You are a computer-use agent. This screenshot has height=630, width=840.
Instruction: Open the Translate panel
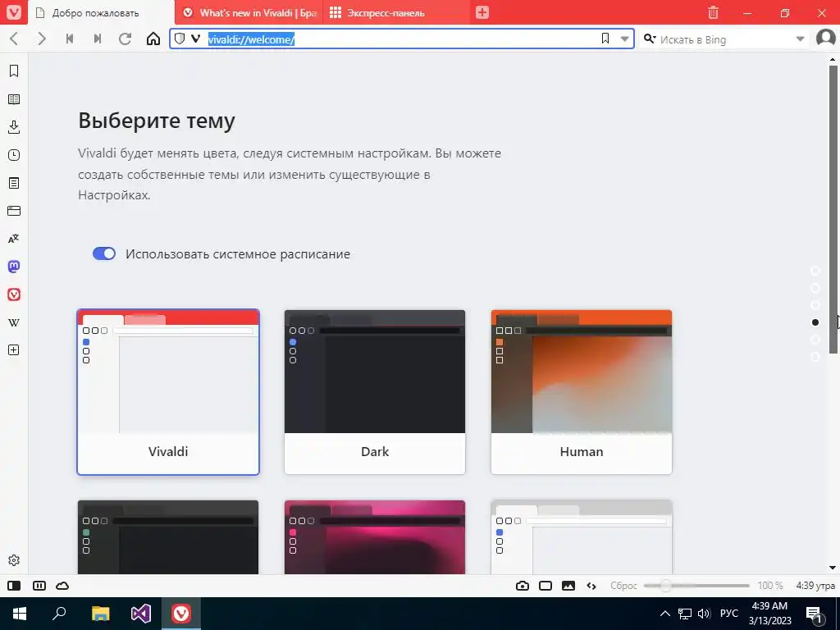tap(14, 239)
